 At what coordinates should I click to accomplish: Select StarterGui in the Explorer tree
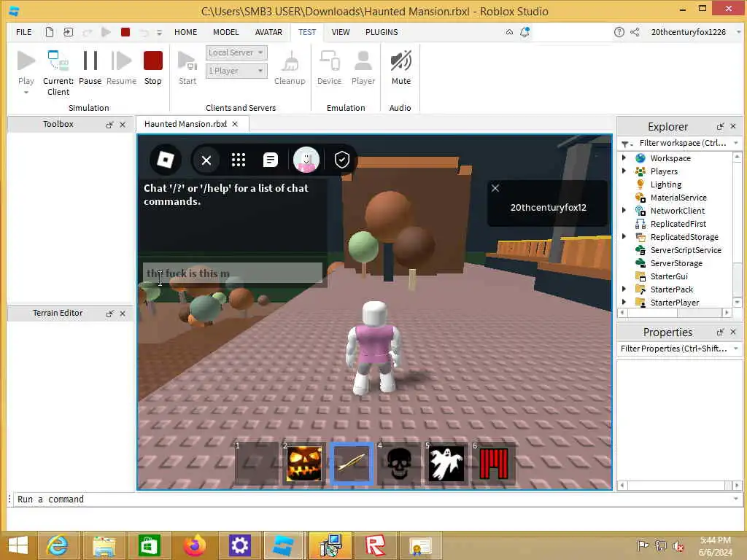[669, 276]
